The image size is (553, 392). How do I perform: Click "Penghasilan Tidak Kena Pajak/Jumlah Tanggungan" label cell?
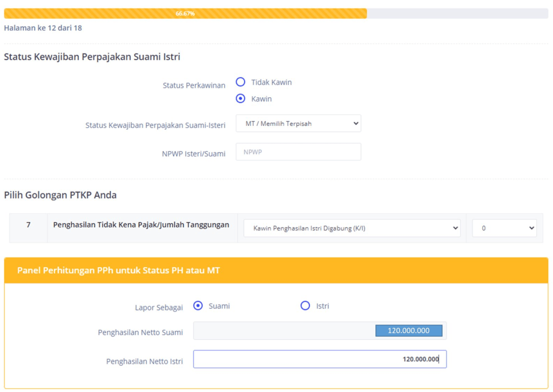[x=141, y=225]
